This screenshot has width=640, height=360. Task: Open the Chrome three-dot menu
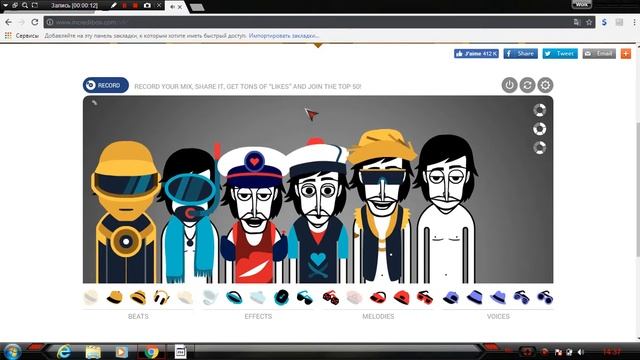point(634,22)
